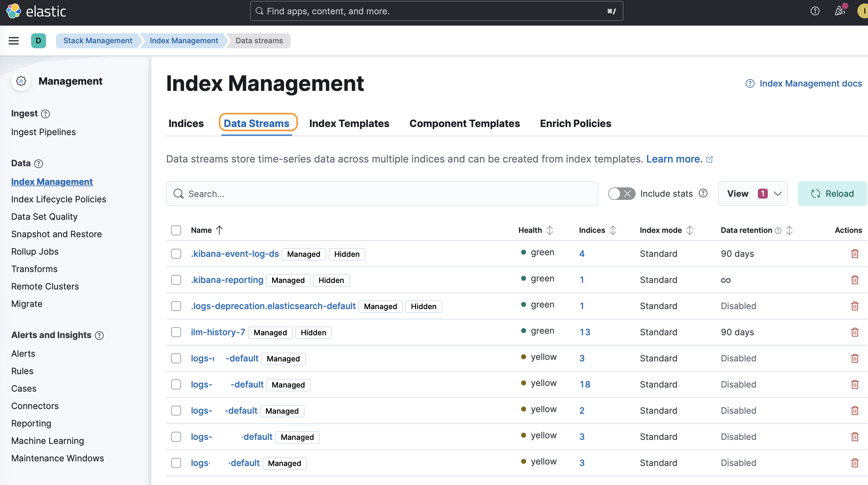Open the hamburger navigation menu
Screen dimensions: 868x485
pos(13,41)
